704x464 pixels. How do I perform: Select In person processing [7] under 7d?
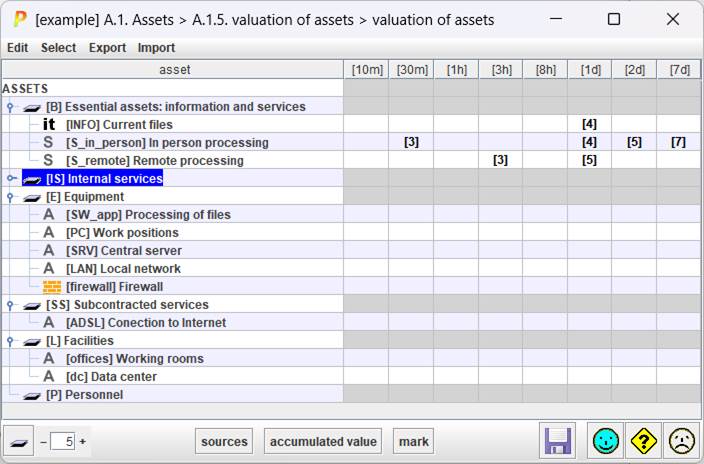coord(678,142)
